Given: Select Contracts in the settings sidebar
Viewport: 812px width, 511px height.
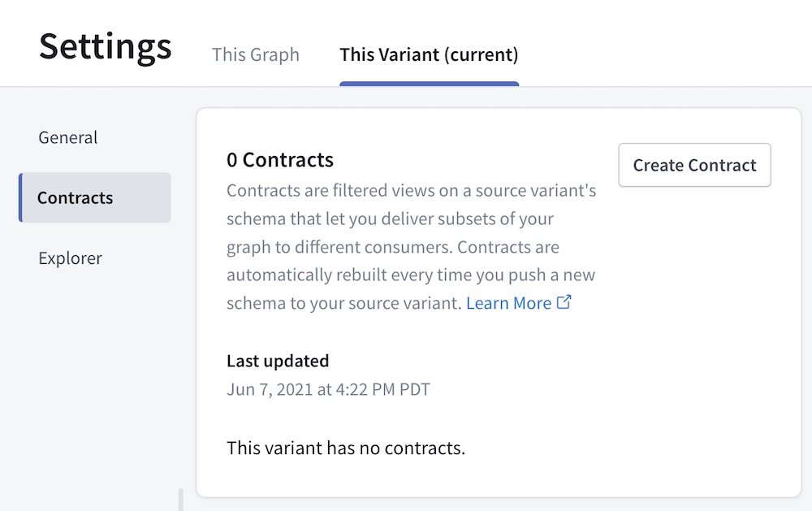Looking at the screenshot, I should (x=75, y=197).
